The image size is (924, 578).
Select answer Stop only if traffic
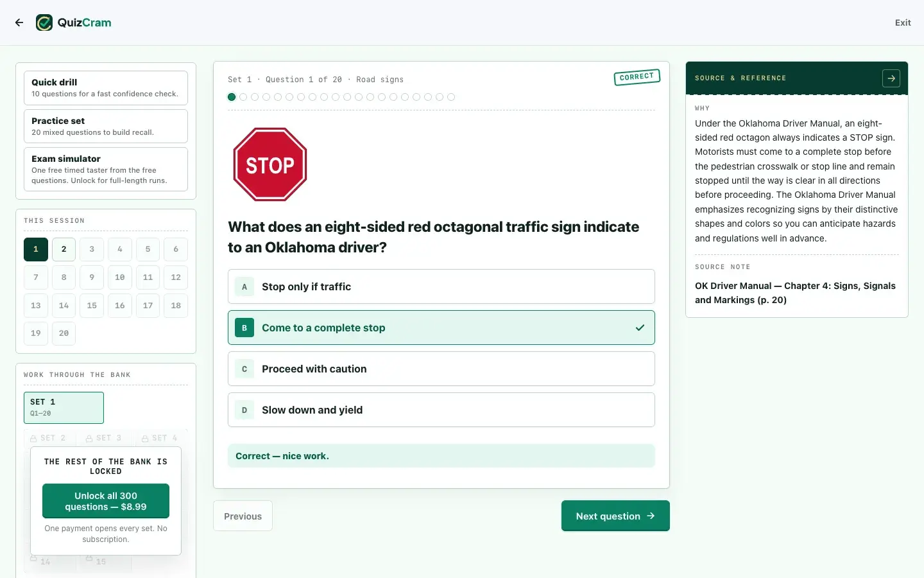441,286
